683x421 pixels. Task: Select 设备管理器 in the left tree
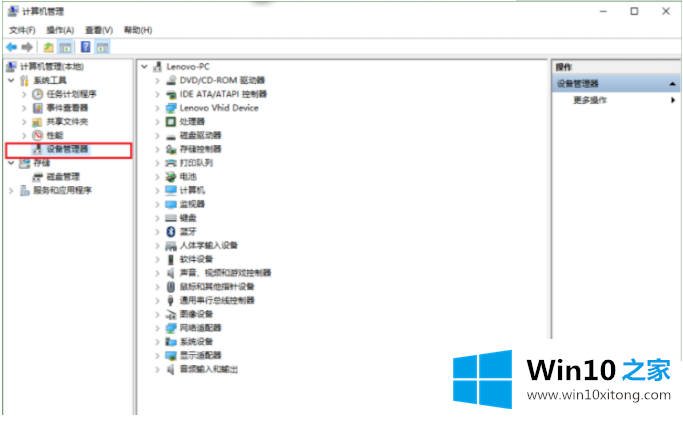pos(68,149)
